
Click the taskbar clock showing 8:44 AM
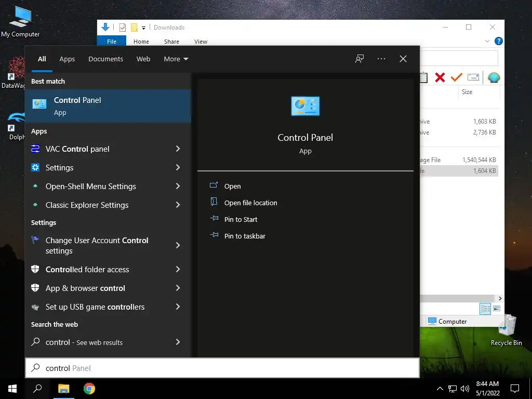pyautogui.click(x=487, y=389)
